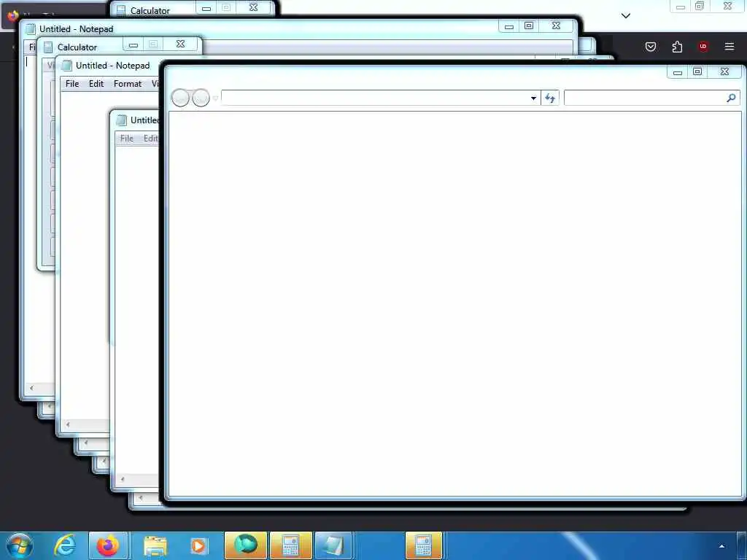747x560 pixels.
Task: Show hidden system tray icons arrow
Action: point(721,546)
